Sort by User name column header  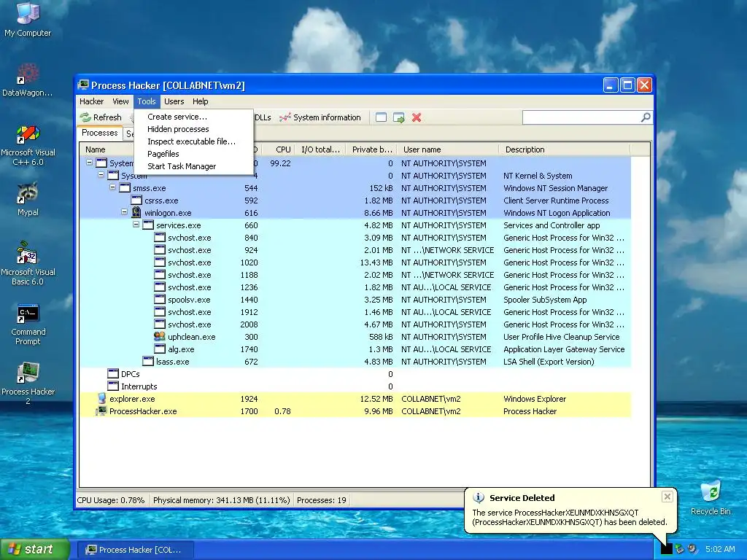coord(448,149)
